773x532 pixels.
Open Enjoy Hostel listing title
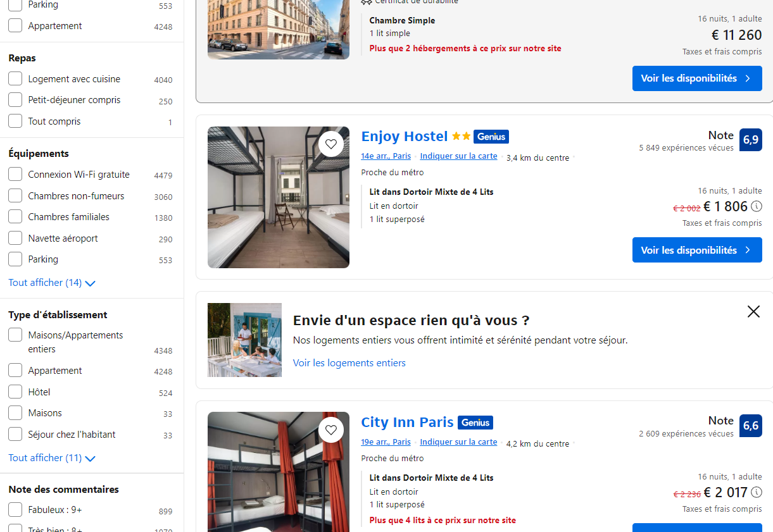405,137
